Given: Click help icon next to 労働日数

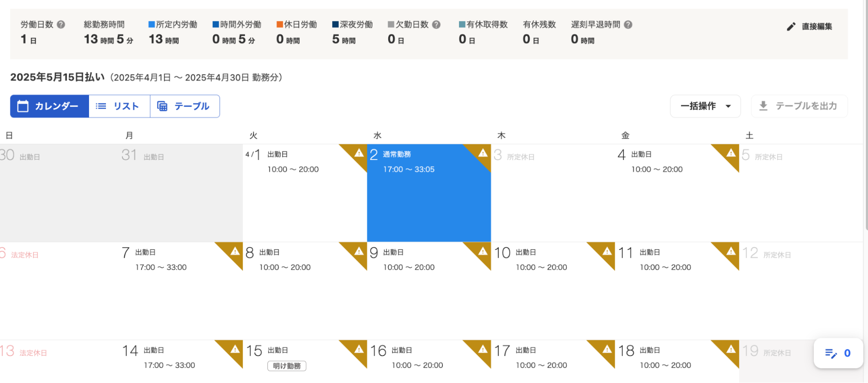Looking at the screenshot, I should pos(61,25).
